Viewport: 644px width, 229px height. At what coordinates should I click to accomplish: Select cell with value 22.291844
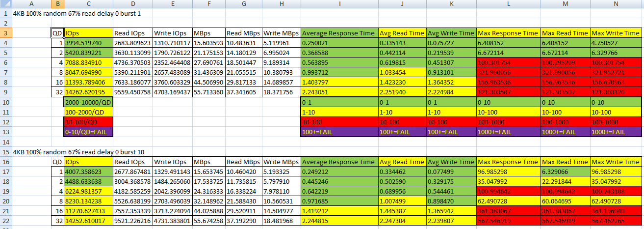click(x=565, y=181)
